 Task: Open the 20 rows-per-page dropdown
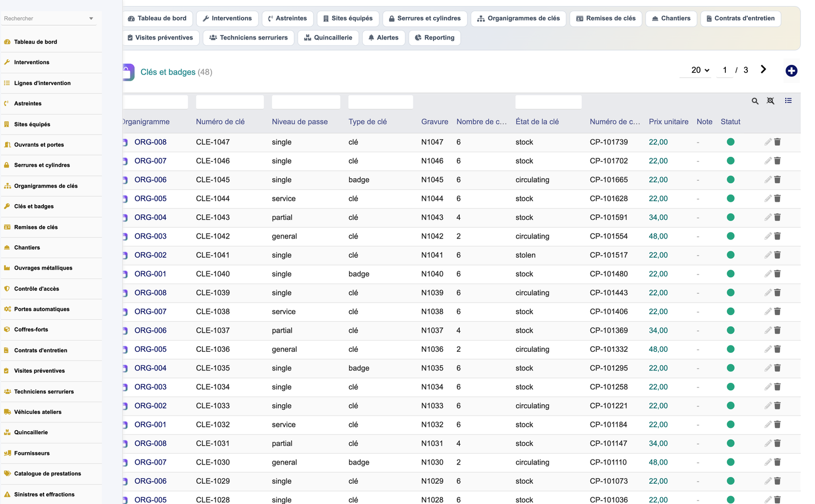pyautogui.click(x=699, y=70)
